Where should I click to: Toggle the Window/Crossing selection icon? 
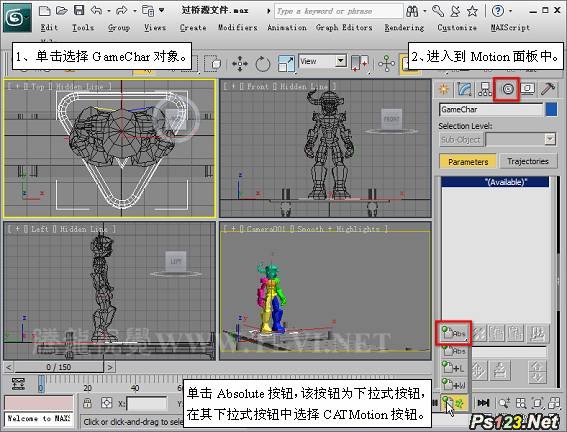(x=213, y=64)
